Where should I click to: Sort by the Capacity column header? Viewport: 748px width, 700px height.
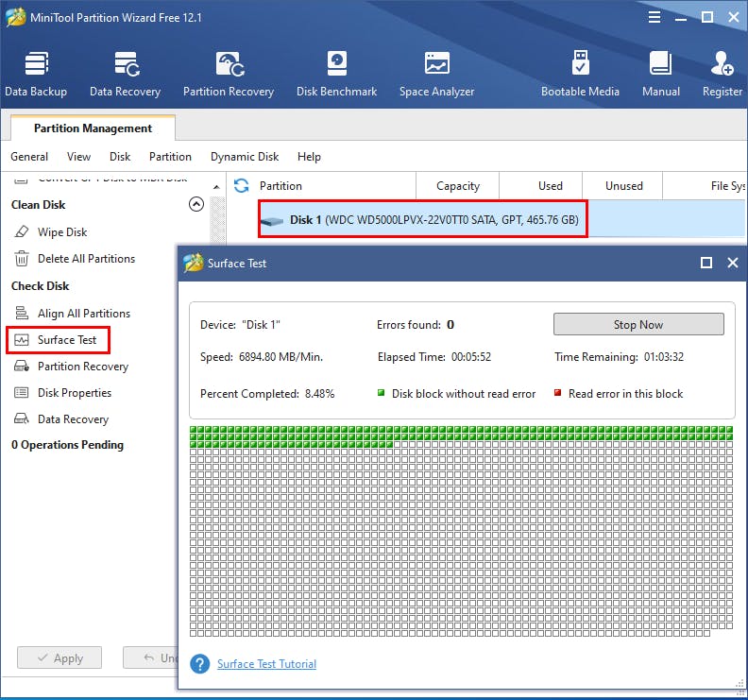tap(458, 185)
